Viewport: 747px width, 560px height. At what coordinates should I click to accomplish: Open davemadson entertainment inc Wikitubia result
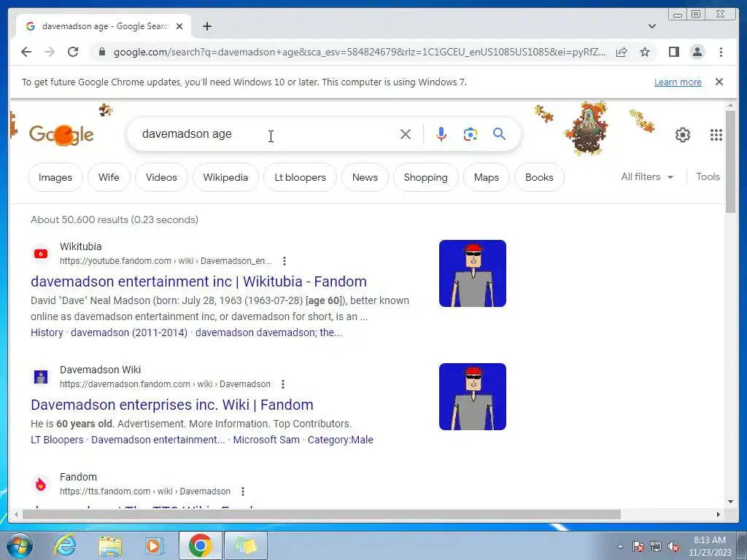[198, 281]
